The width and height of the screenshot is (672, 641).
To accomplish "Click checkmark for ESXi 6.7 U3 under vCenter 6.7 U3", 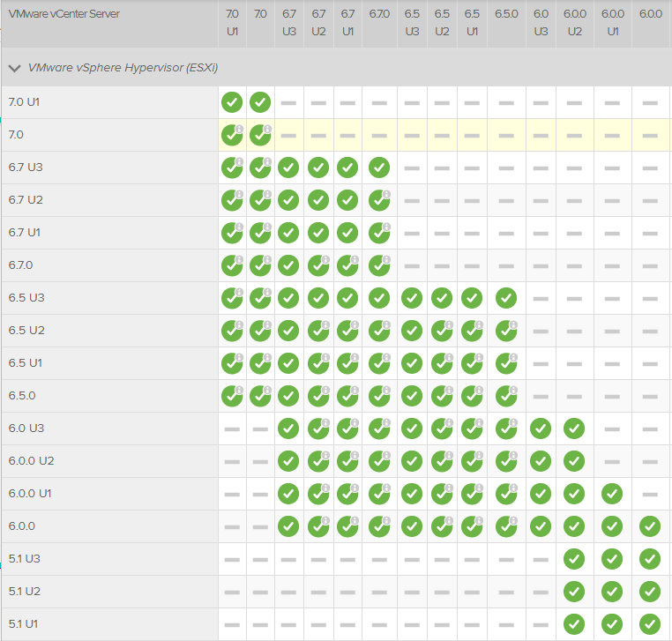I will (287, 168).
